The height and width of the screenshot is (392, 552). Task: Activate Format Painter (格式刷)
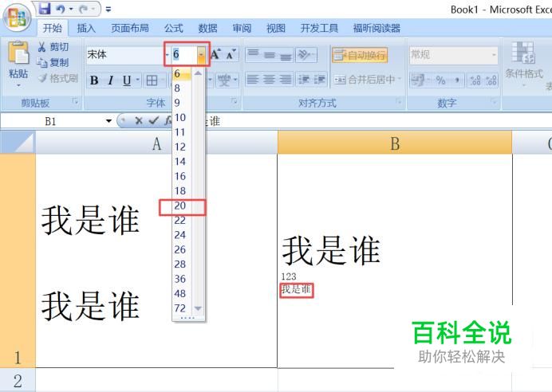[57, 78]
